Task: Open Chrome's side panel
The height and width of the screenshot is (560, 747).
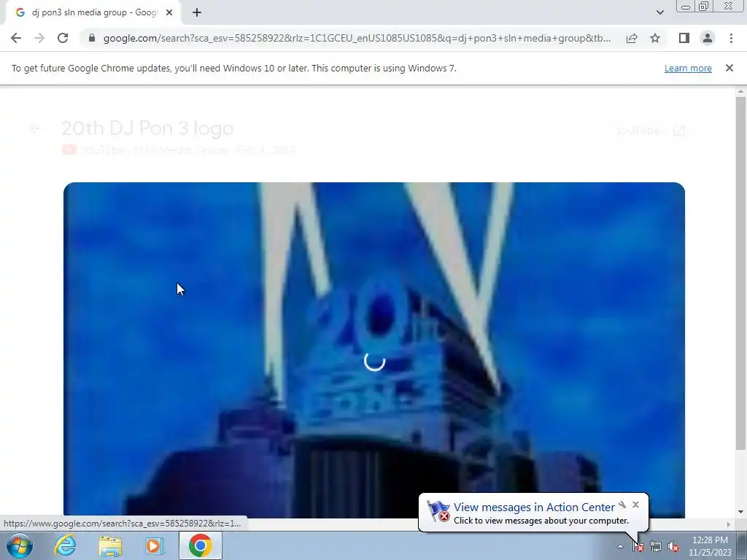Action: point(684,38)
